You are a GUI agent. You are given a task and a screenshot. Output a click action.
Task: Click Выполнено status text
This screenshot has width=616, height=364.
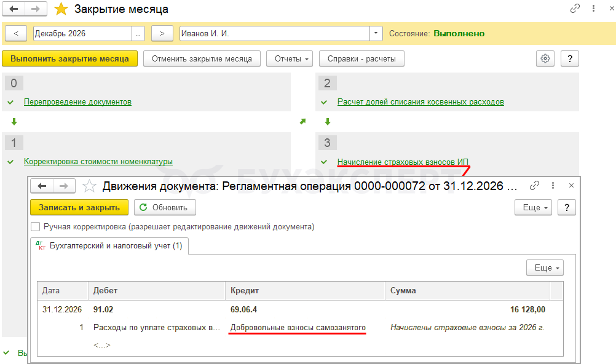[459, 34]
